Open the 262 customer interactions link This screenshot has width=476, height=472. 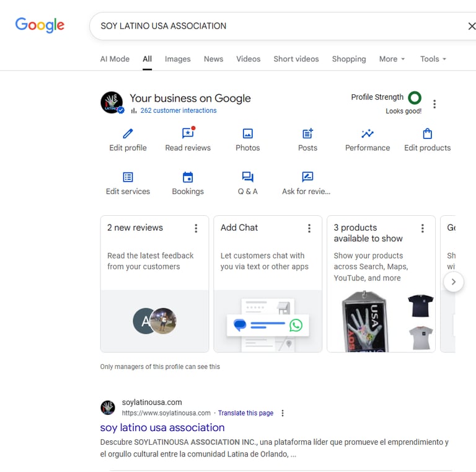coord(178,110)
